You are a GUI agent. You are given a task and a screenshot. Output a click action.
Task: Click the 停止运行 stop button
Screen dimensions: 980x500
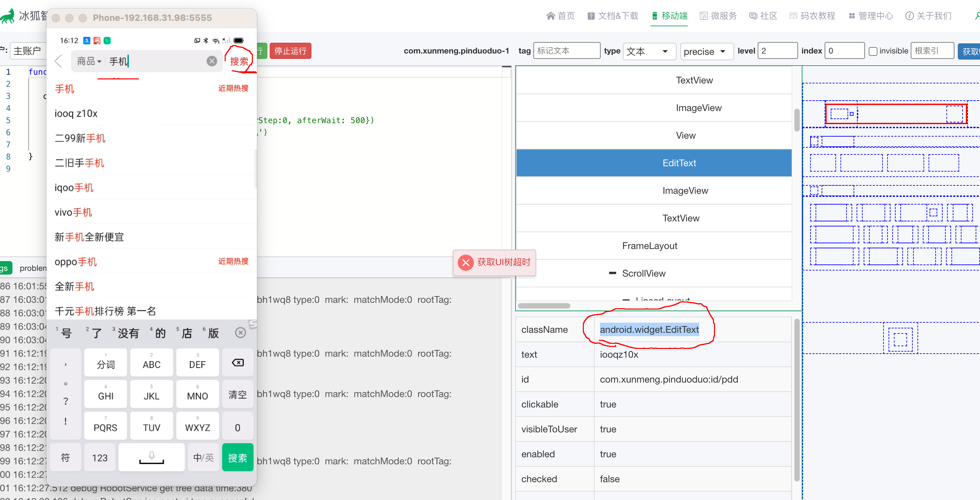(x=290, y=51)
